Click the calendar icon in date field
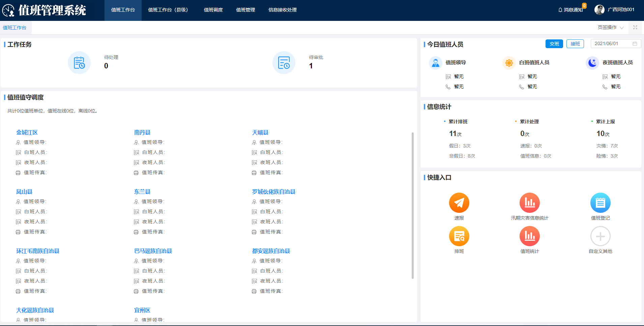Screen dimensions: 644x326 pyautogui.click(x=635, y=44)
